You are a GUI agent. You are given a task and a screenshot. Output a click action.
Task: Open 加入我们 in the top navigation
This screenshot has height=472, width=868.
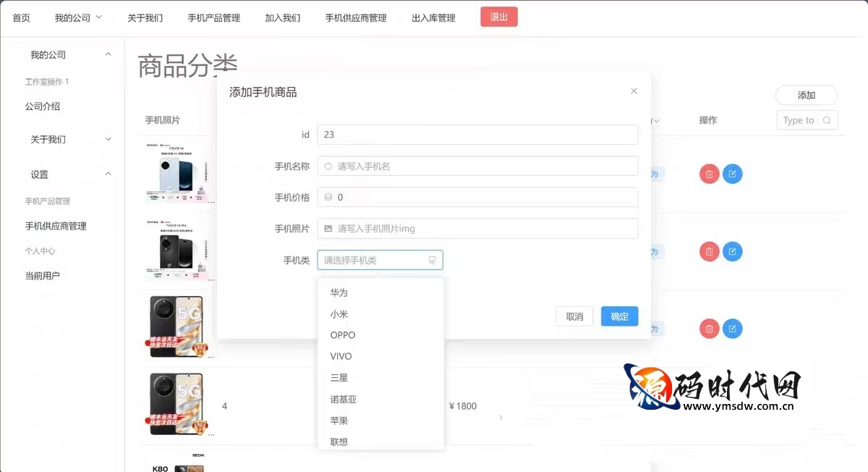tap(283, 17)
